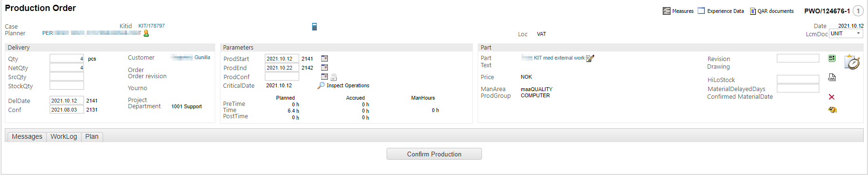
Task: Click the edit pencil icon next to Part
Action: click(590, 58)
